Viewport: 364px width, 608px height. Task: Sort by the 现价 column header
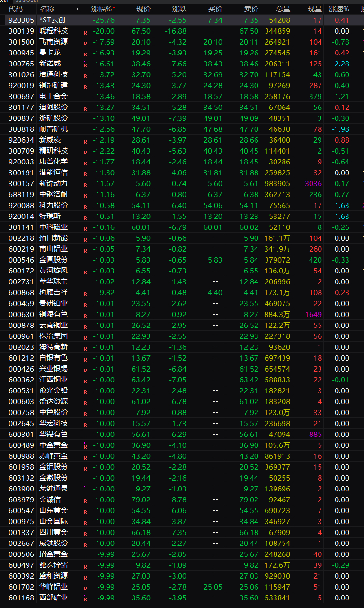coord(143,9)
